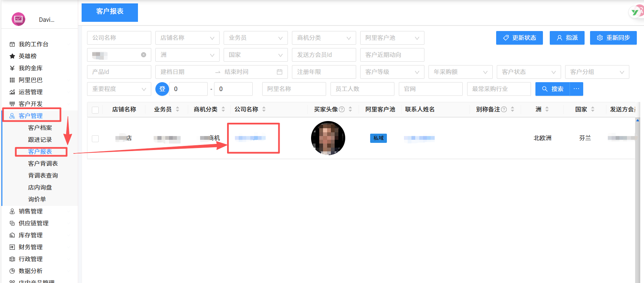Open 阿里巴巴 in the sidebar
The height and width of the screenshot is (283, 644).
(31, 80)
